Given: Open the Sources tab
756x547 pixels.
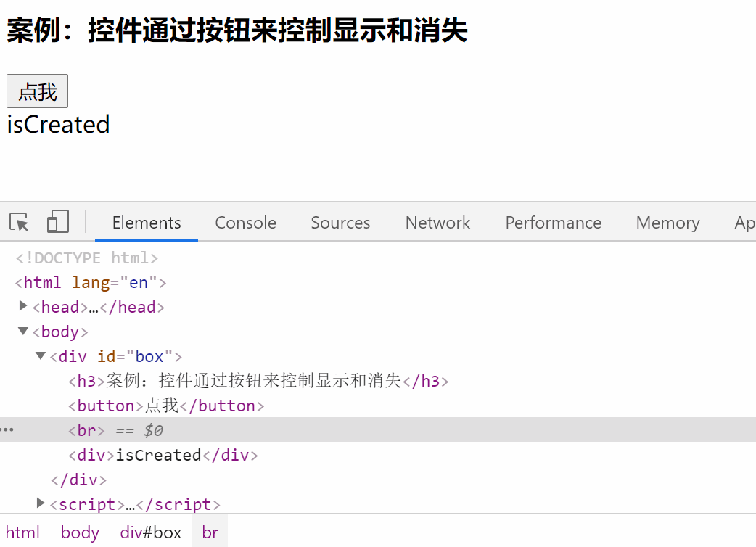Looking at the screenshot, I should (x=340, y=223).
